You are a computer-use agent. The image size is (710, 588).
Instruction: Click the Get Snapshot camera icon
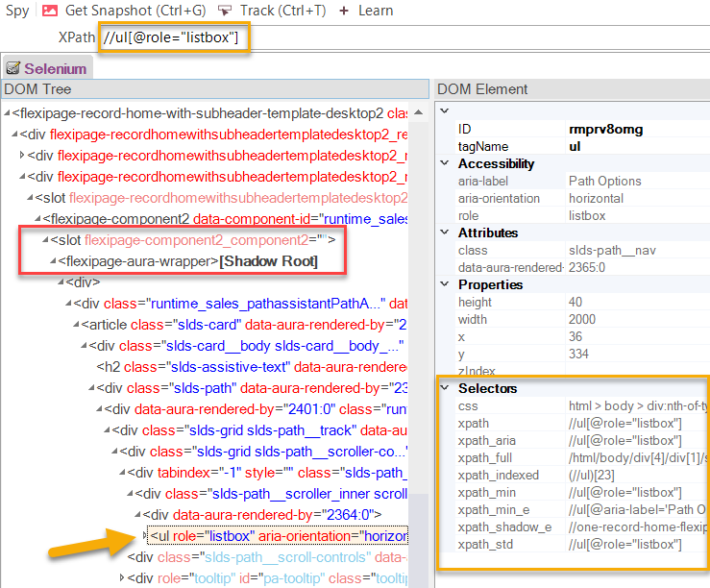tap(49, 11)
